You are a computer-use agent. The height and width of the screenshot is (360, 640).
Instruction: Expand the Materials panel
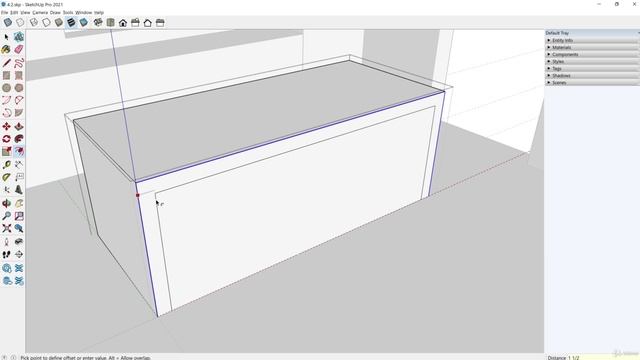[x=593, y=47]
